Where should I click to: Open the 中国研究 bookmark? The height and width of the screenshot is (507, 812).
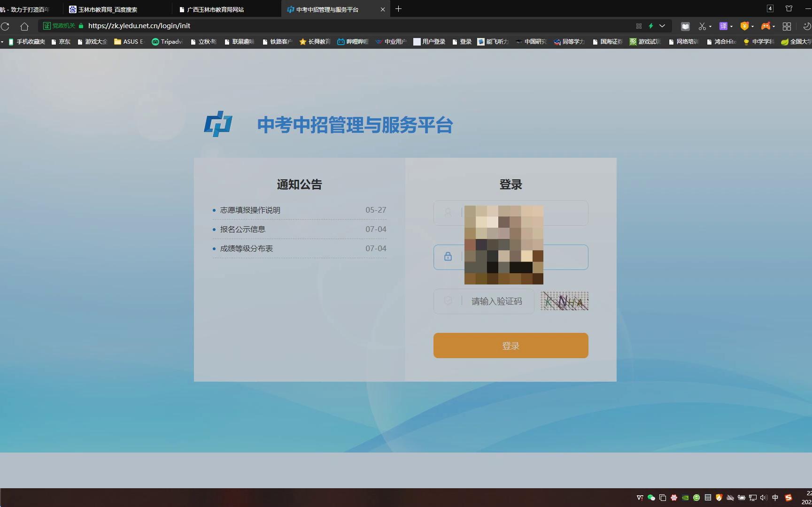pos(531,42)
